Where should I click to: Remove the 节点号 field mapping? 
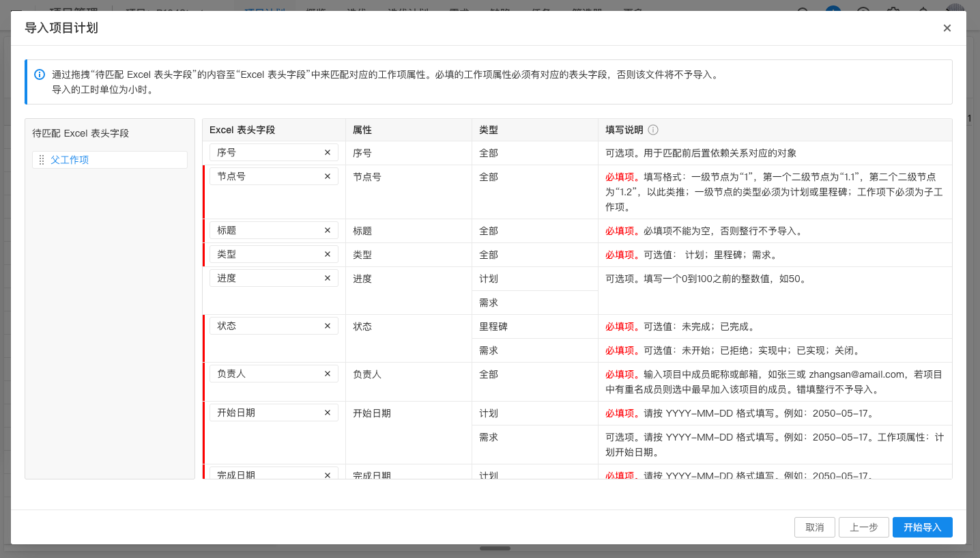[327, 176]
